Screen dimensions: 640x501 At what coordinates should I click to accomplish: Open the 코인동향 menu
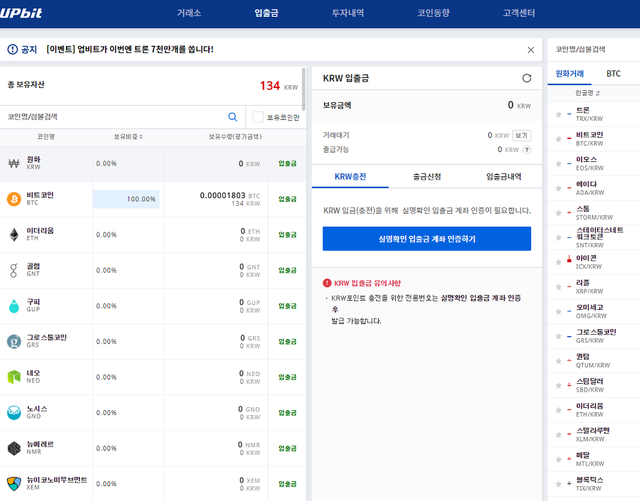point(433,13)
